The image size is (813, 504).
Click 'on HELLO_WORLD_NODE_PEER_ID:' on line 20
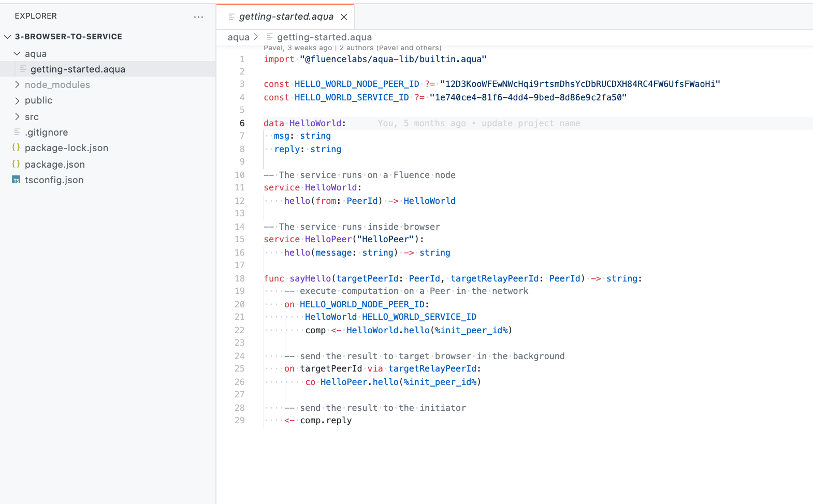[357, 304]
